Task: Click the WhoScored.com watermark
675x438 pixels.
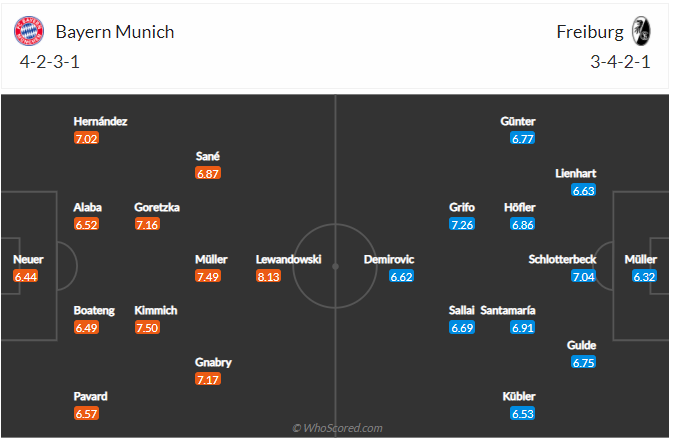Action: pos(337,428)
